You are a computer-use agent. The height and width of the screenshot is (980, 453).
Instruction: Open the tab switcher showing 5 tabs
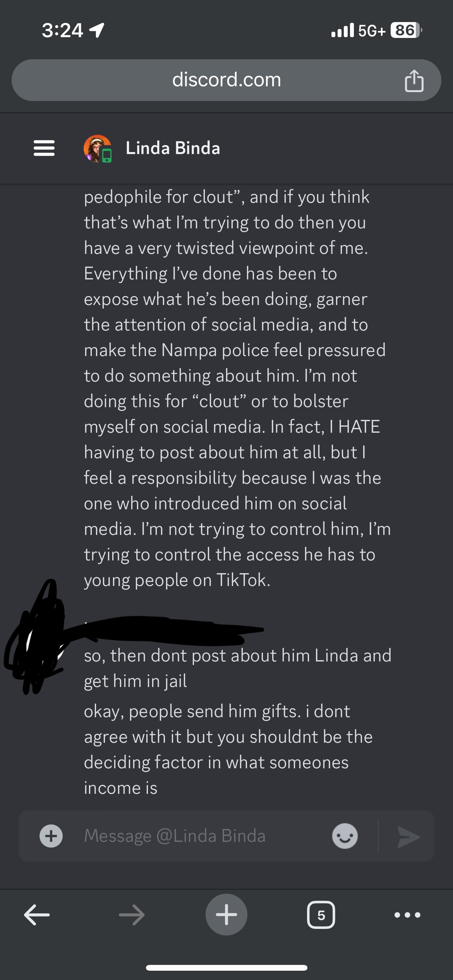321,915
